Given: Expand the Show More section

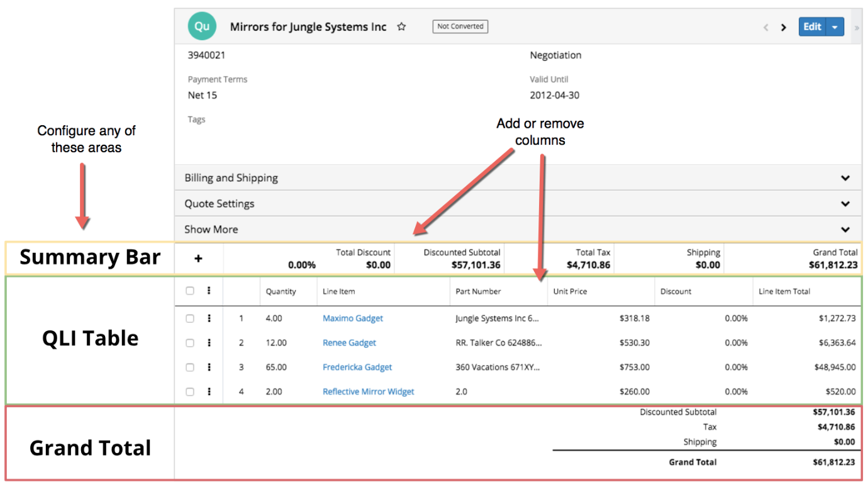Looking at the screenshot, I should tap(845, 230).
